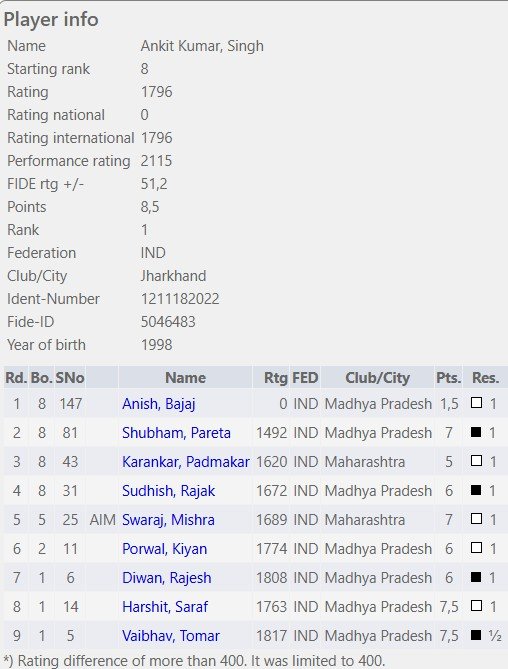Open Harshit, Saraf player link

165,607
